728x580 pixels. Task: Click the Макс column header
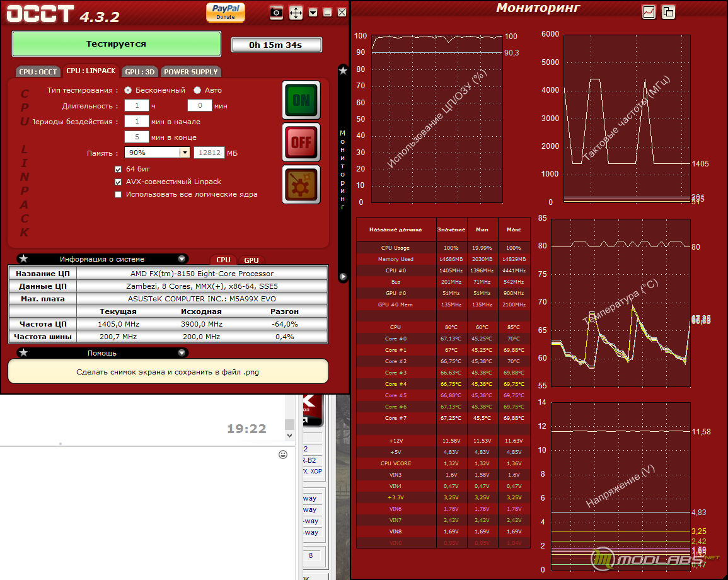point(514,229)
